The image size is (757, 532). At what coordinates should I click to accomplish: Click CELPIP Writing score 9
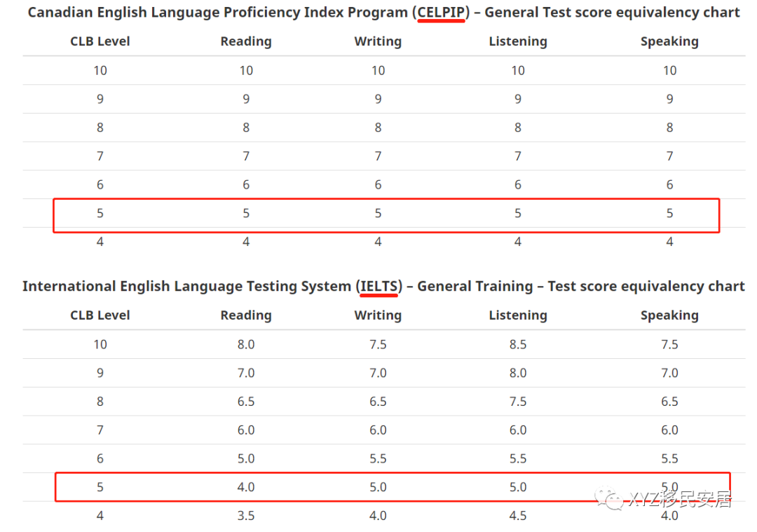click(378, 99)
